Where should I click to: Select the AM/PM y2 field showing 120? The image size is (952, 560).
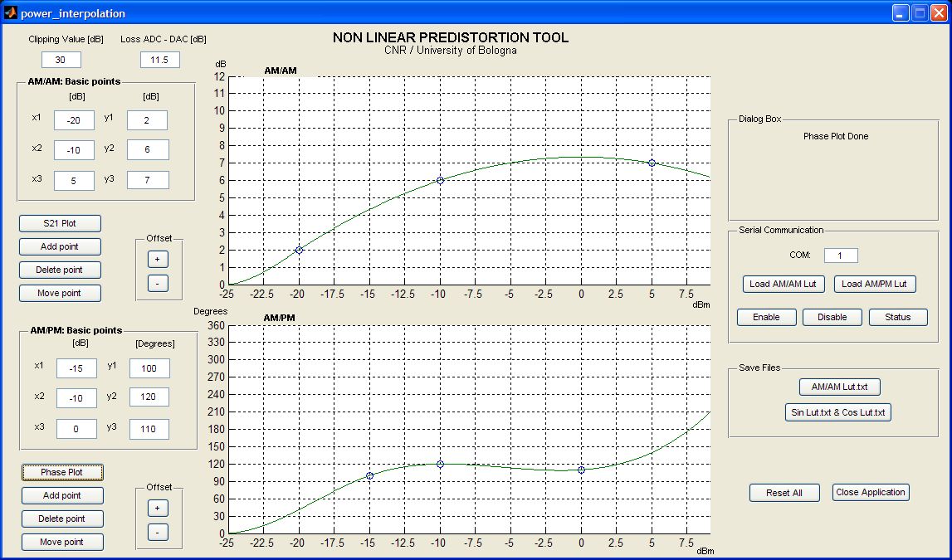(149, 397)
